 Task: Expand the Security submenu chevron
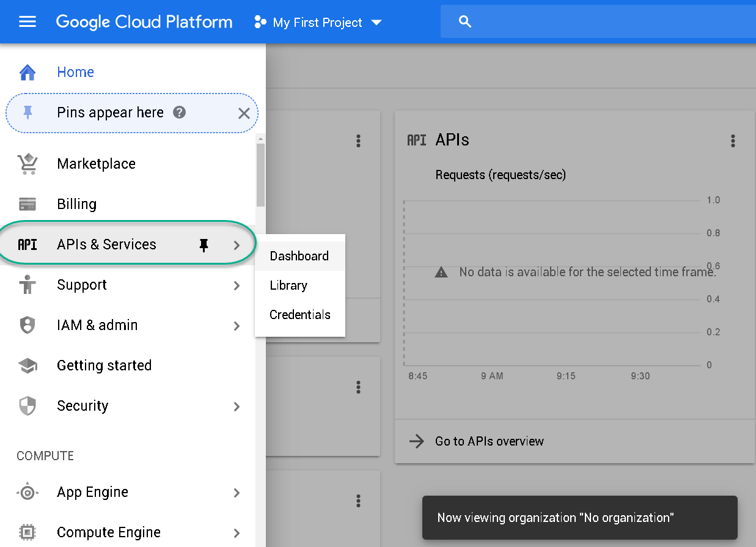(x=237, y=406)
